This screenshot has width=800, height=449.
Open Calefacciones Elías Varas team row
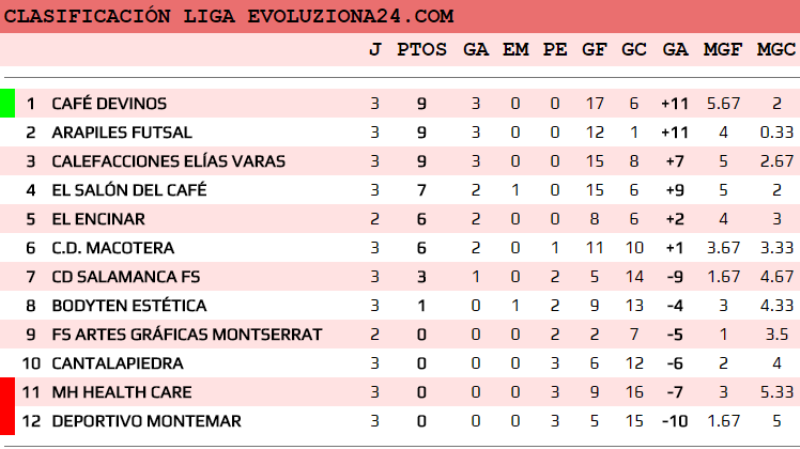click(x=168, y=161)
